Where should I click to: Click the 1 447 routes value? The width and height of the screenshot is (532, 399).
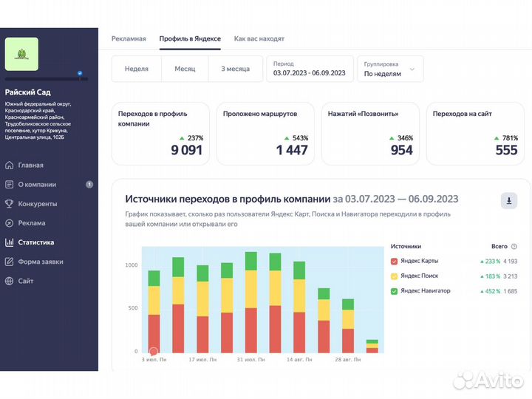tap(292, 150)
